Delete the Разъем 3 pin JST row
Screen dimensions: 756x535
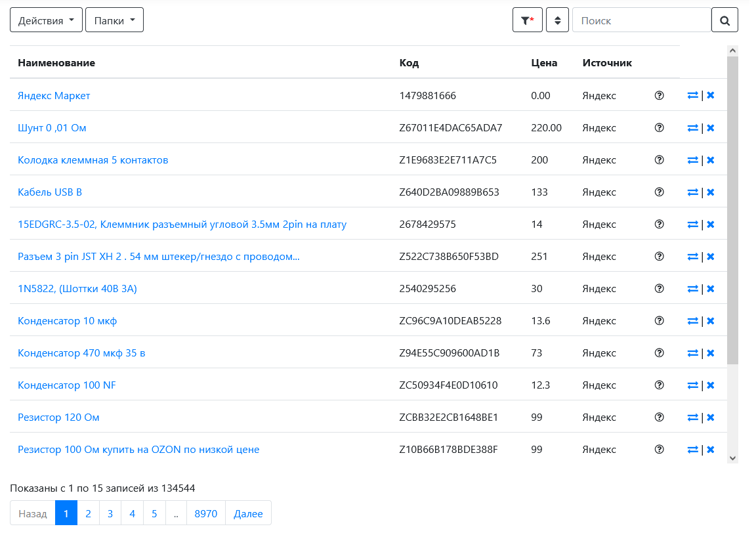pos(711,257)
